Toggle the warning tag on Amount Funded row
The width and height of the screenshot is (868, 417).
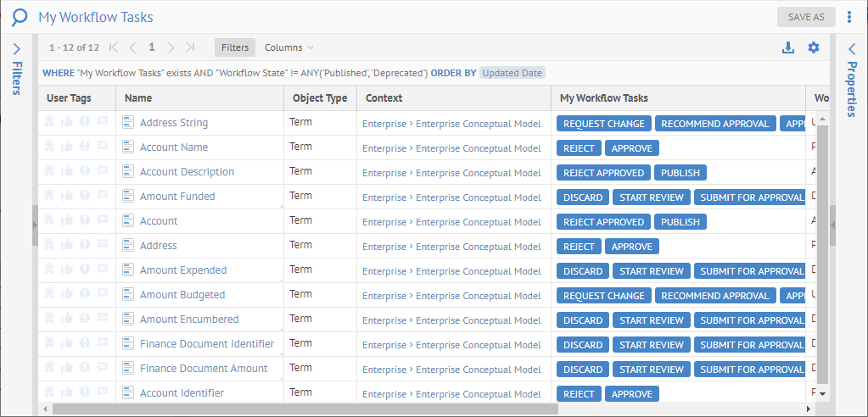(85, 197)
